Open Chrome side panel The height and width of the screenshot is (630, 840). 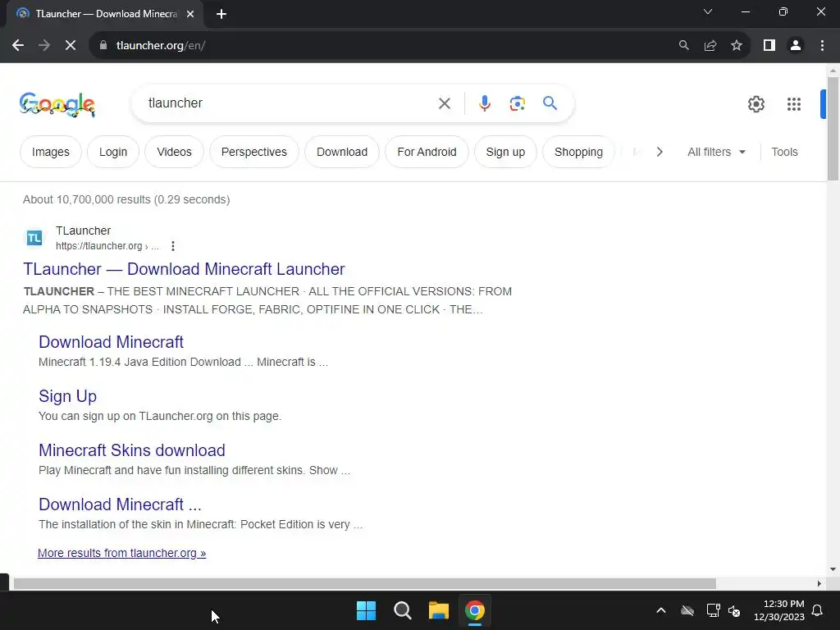coord(769,46)
